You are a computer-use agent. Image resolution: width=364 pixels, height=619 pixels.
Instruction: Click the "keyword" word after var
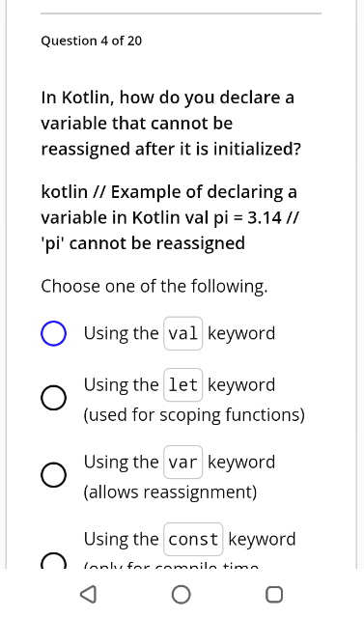coord(241,463)
